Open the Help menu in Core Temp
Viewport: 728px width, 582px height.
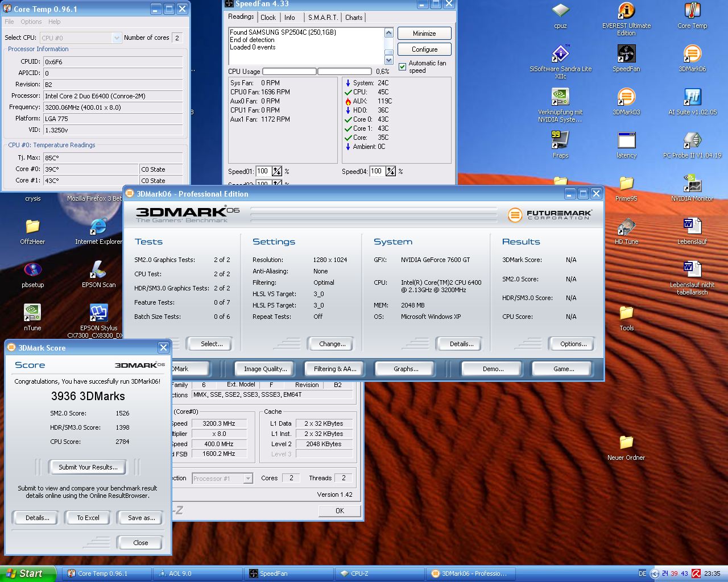click(55, 22)
